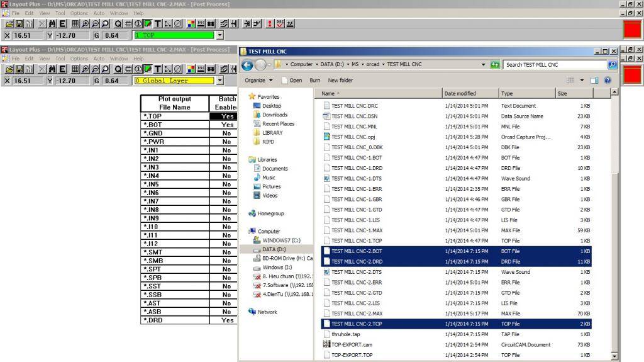Click Shove Track icon in 1 TOP window
The height and width of the screenshot is (362, 644).
coord(234,24)
